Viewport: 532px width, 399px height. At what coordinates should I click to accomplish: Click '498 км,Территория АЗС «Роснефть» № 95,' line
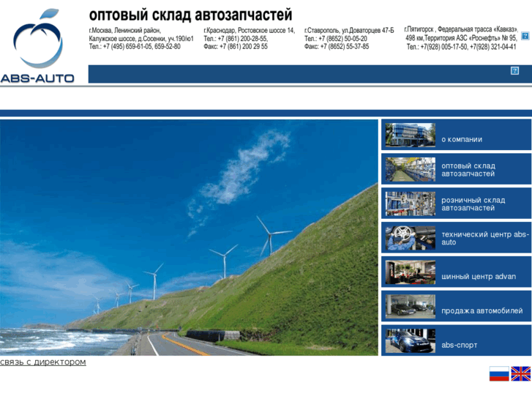(x=461, y=38)
